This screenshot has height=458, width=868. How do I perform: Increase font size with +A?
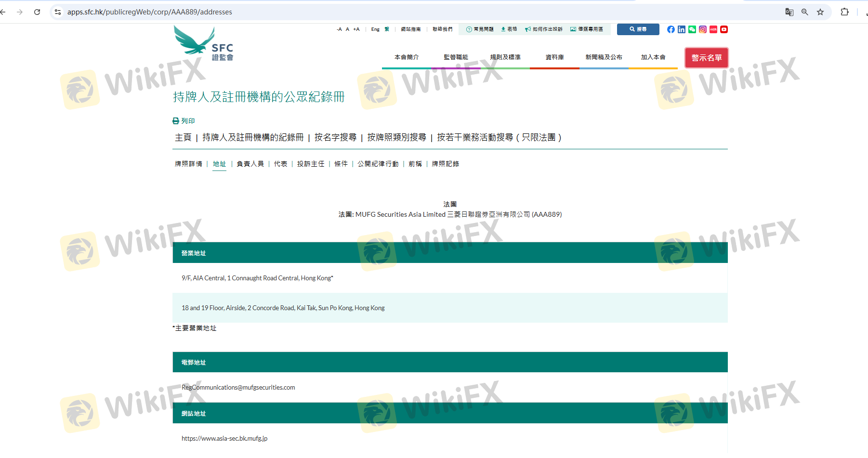356,29
